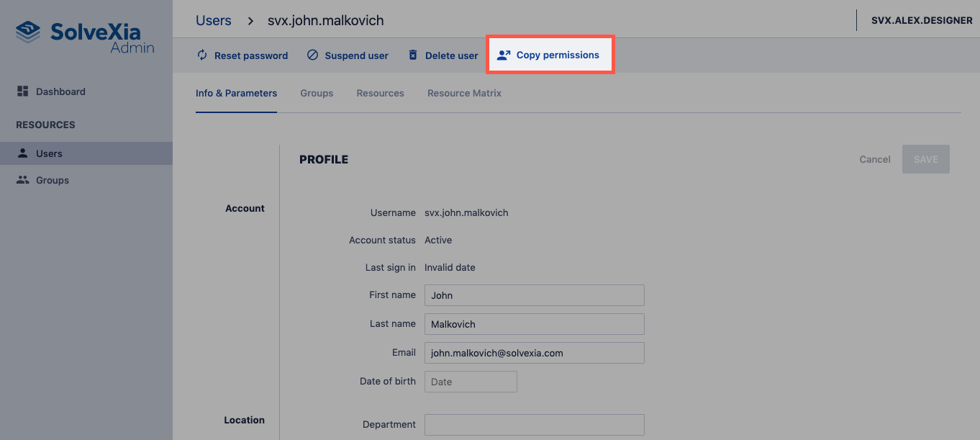This screenshot has height=440, width=980.
Task: Open the Date of birth picker field
Action: (x=471, y=382)
